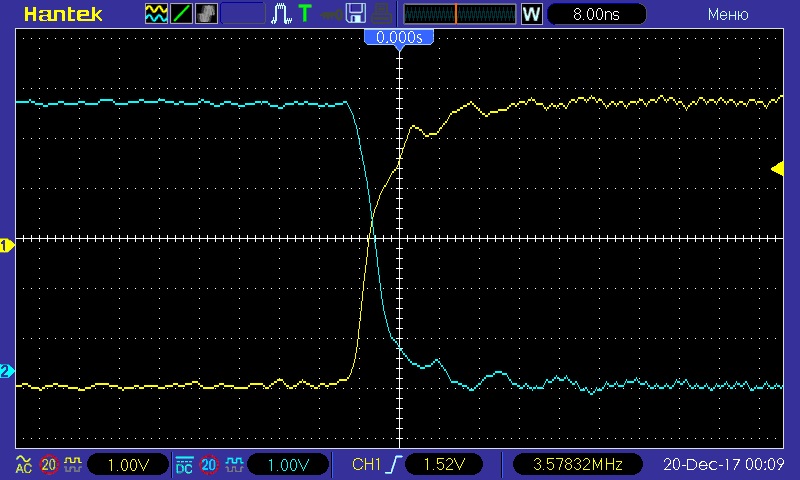Click the dimmed key lock icon
The image size is (800, 480).
[x=331, y=15]
